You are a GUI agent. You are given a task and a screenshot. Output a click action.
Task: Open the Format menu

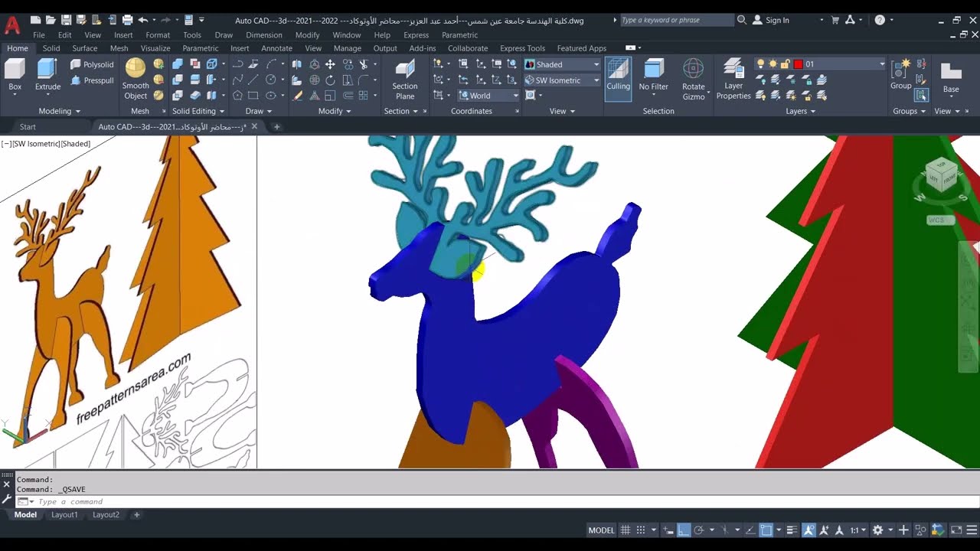coord(158,35)
